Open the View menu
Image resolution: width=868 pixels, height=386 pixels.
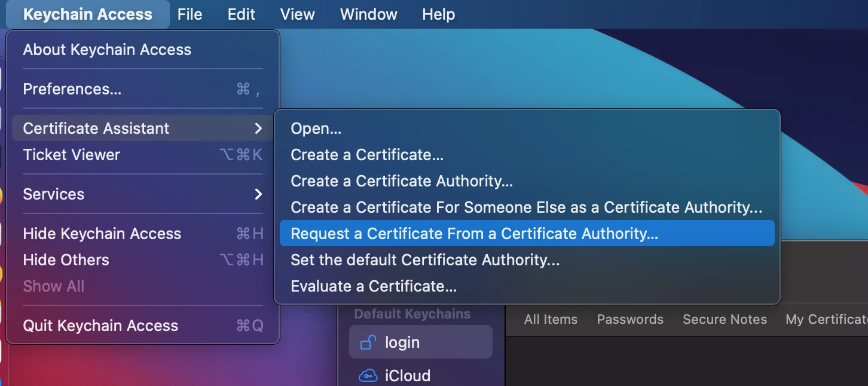click(297, 14)
